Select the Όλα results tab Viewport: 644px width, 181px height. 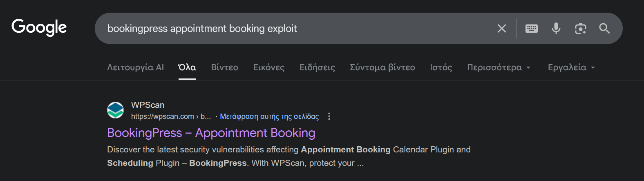[187, 67]
